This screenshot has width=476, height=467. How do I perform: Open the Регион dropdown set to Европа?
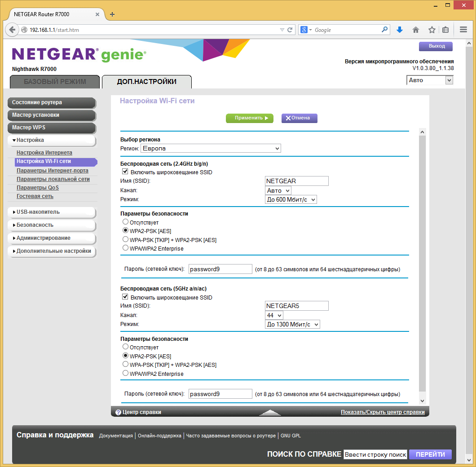[x=211, y=148]
